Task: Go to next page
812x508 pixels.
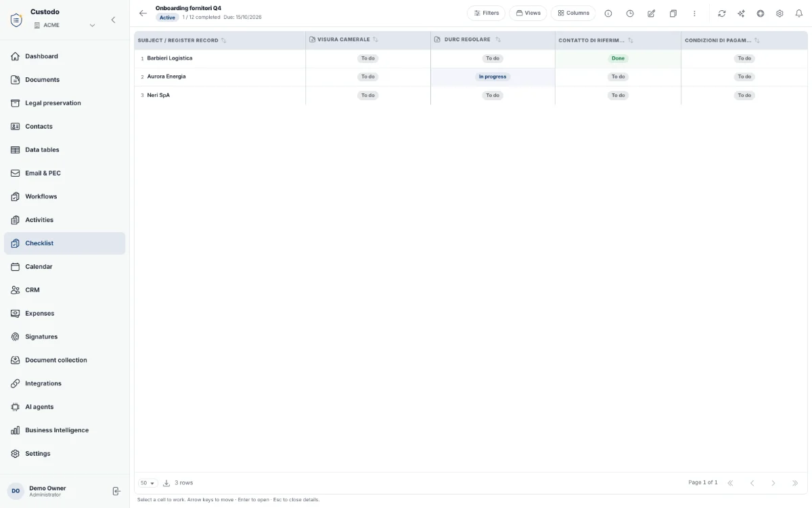Action: (773, 483)
